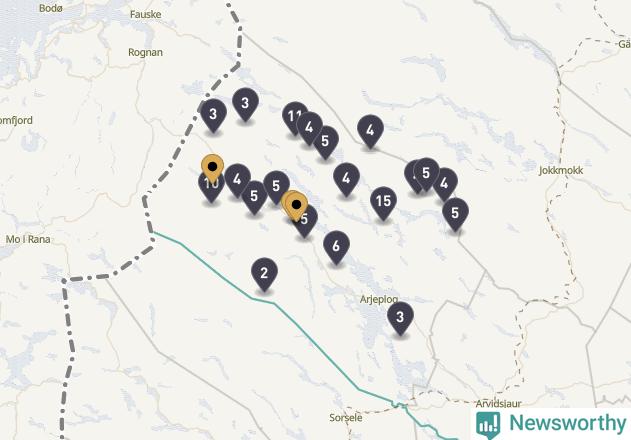Select the yellow pin beside marker 5

[x=296, y=206]
